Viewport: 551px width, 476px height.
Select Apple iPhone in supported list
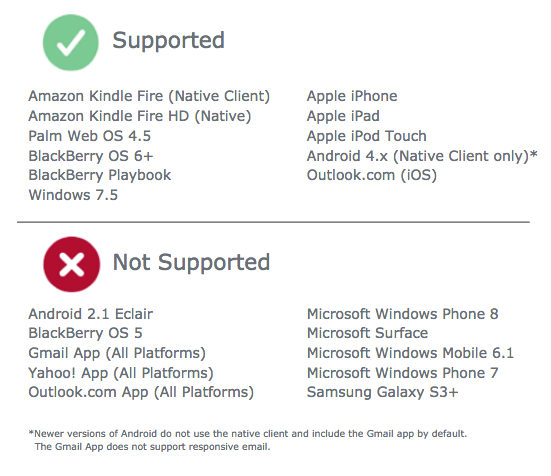(x=352, y=97)
